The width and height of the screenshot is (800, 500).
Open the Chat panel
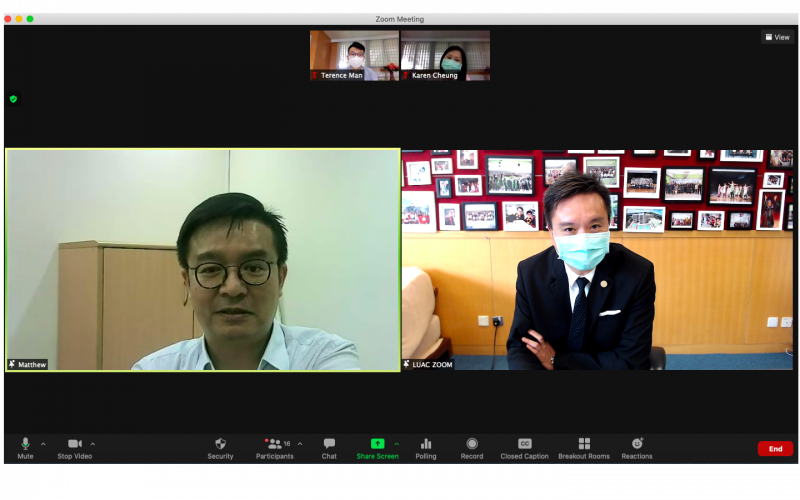click(x=329, y=448)
